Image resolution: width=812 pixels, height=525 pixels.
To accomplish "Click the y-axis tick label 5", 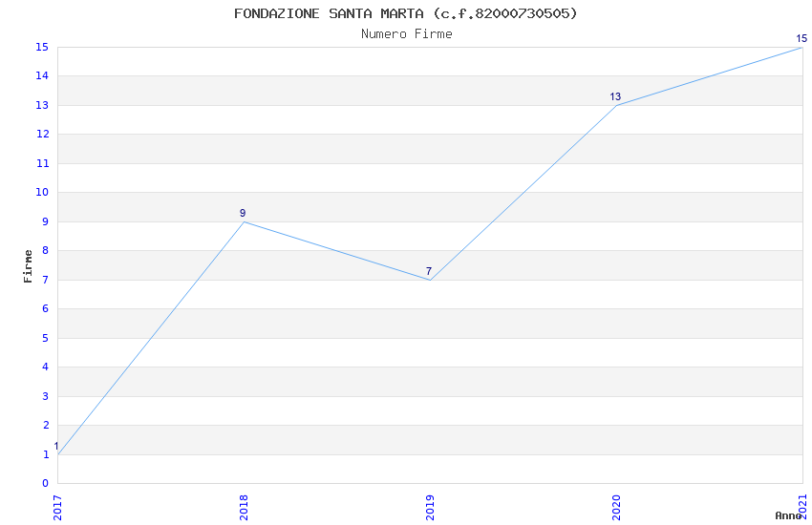I will (46, 338).
